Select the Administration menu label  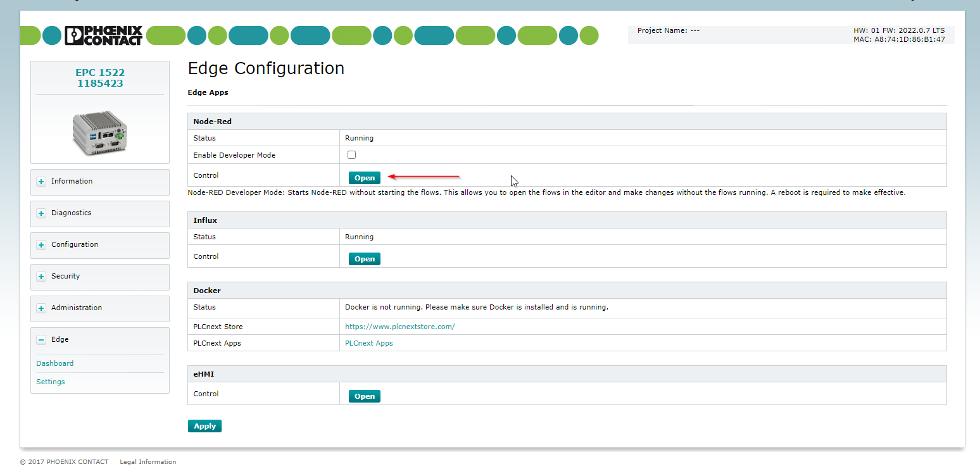tap(77, 308)
